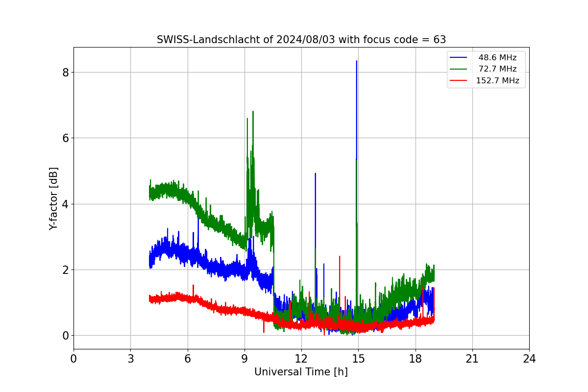Click the Universal Time [h] axis label
The image size is (588, 392).
coord(301,372)
